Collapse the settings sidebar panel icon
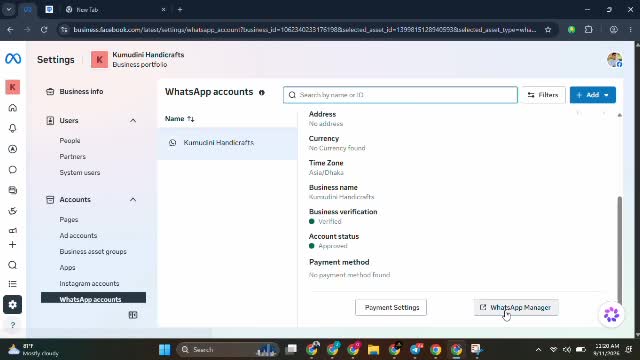 click(x=133, y=315)
